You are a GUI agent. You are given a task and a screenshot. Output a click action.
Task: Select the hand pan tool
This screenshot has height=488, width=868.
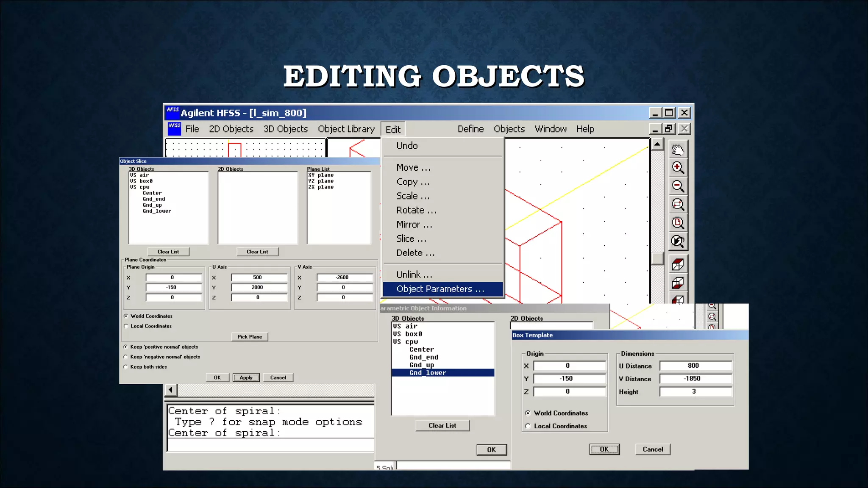[x=678, y=149]
